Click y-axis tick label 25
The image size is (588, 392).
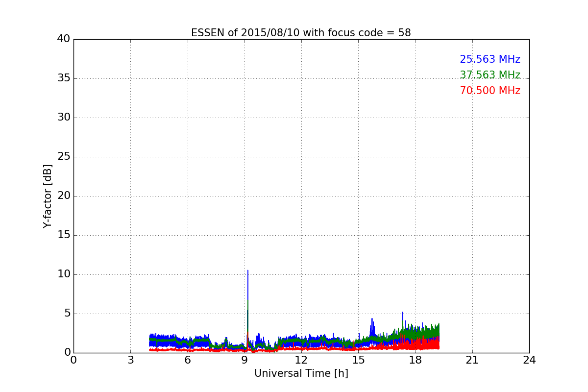63,157
